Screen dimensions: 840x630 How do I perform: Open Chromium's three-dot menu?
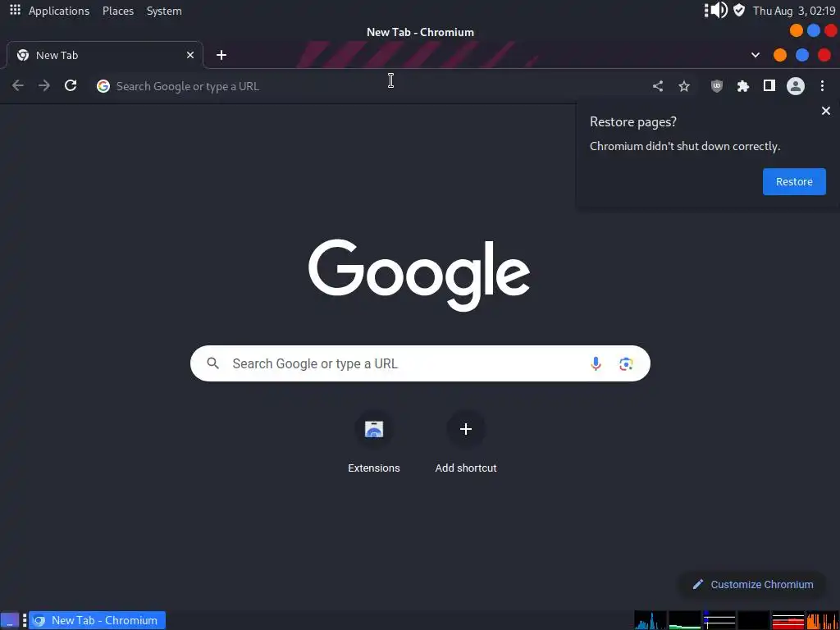pyautogui.click(x=822, y=85)
